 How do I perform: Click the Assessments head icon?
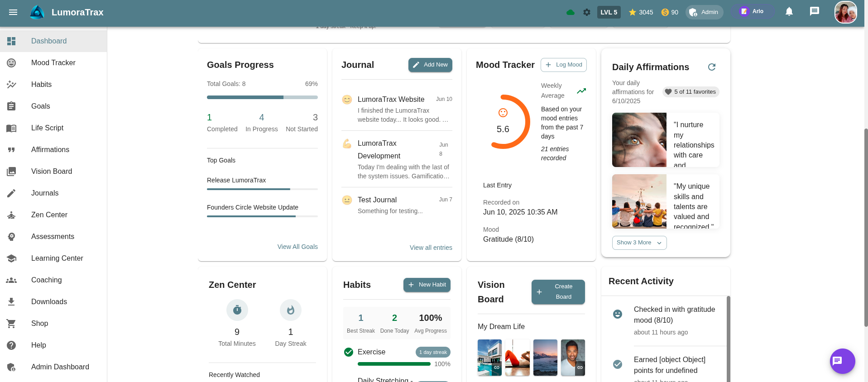pyautogui.click(x=11, y=237)
